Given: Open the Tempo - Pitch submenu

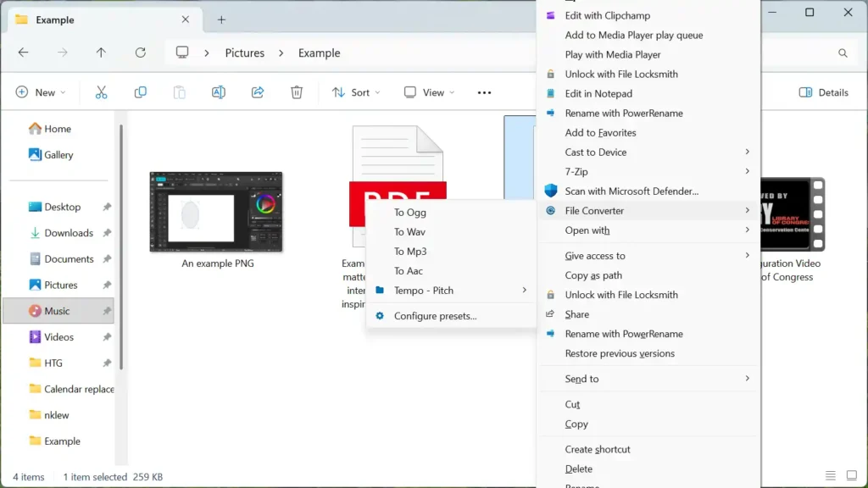Looking at the screenshot, I should point(424,290).
